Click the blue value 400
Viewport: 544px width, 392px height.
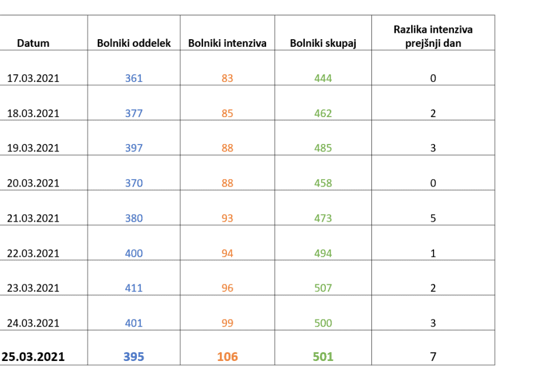pos(133,253)
